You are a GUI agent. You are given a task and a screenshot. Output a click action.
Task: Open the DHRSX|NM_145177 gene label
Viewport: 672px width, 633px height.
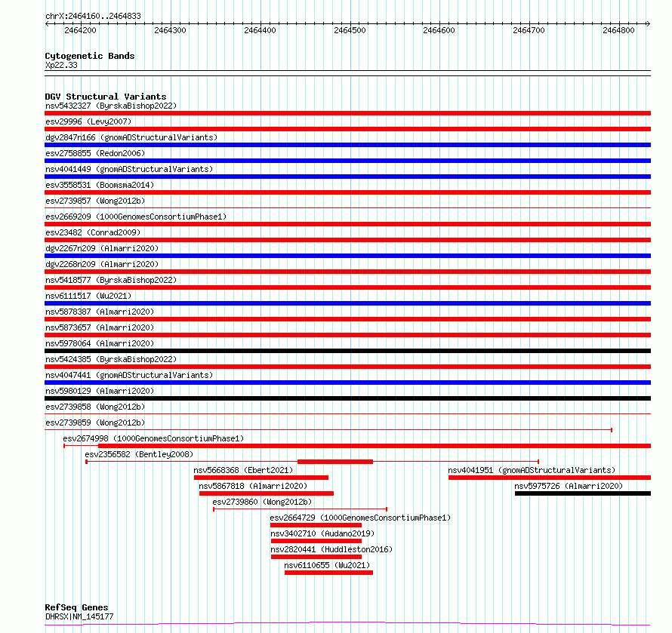tap(79, 616)
